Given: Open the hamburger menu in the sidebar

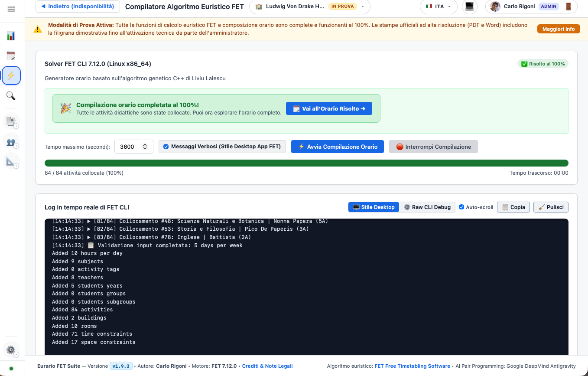Looking at the screenshot, I should [11, 9].
